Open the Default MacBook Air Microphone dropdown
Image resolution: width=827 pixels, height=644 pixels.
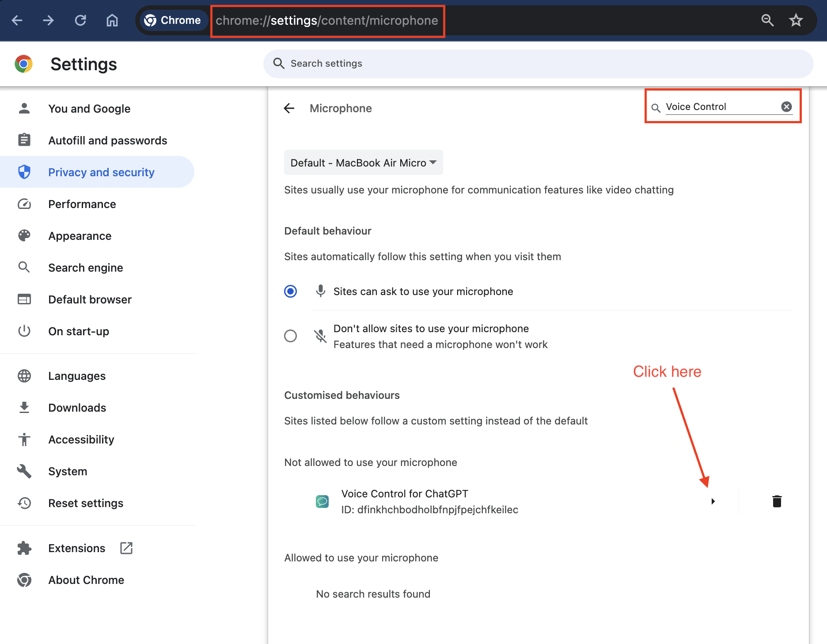[x=363, y=163]
